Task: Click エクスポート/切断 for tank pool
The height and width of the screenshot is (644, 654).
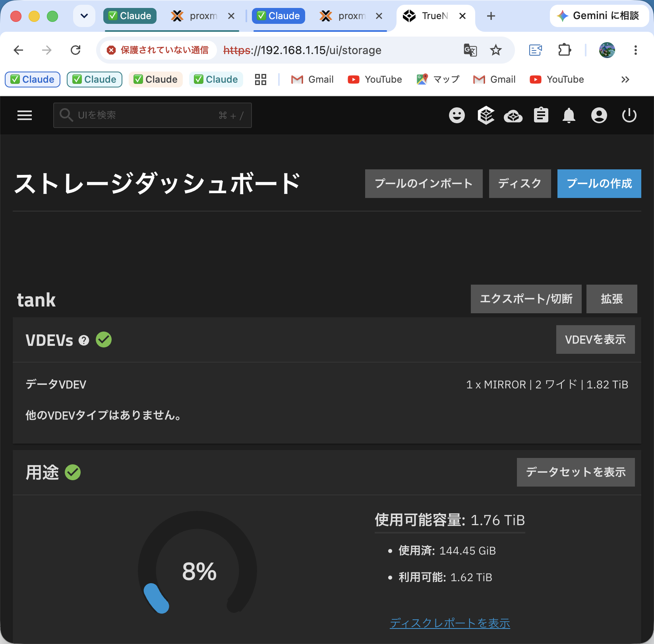Action: pos(526,299)
